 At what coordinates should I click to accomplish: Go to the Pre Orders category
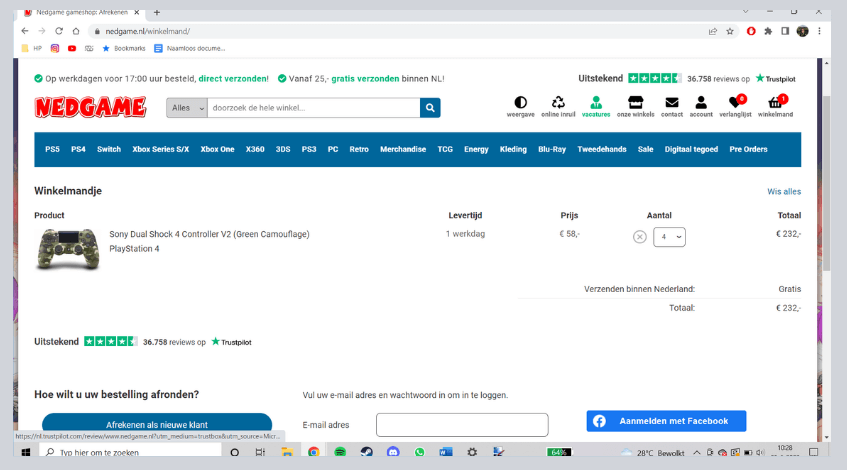click(x=748, y=149)
